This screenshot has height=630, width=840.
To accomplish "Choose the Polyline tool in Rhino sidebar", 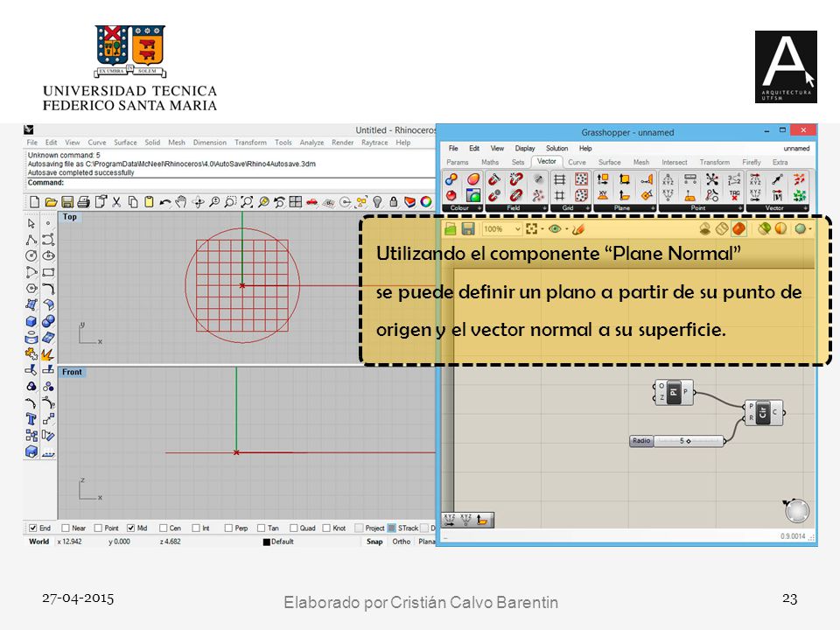I will point(31,240).
